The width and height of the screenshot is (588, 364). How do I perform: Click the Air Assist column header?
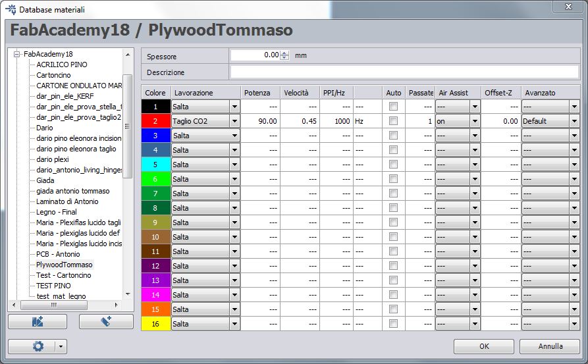pyautogui.click(x=458, y=93)
